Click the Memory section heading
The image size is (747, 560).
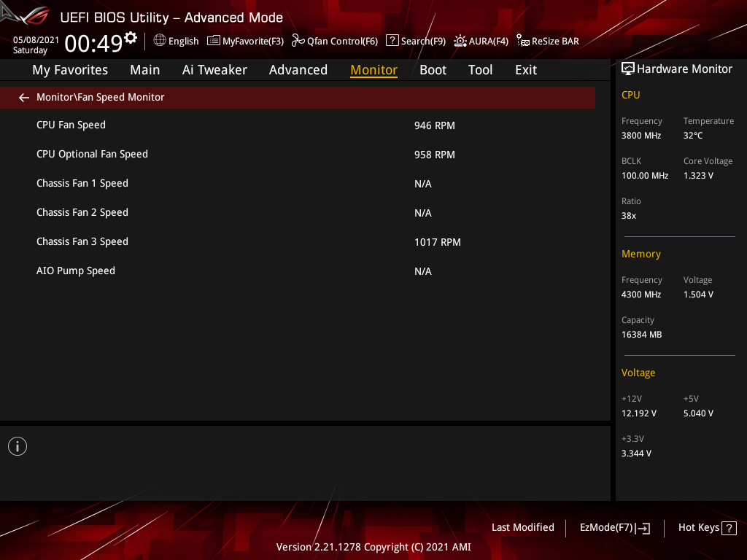coord(641,254)
